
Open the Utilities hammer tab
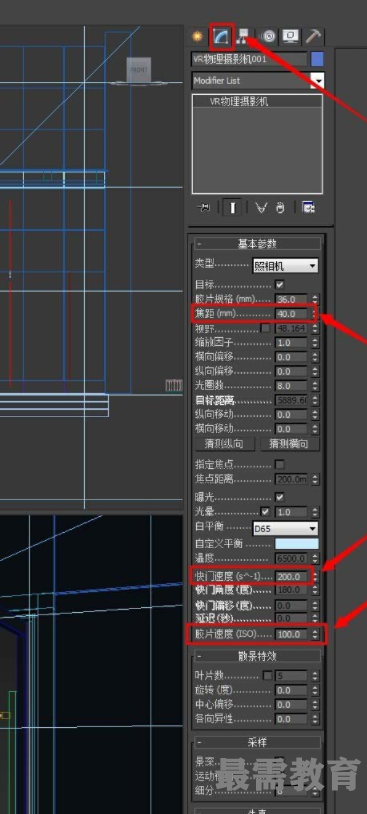coord(314,36)
